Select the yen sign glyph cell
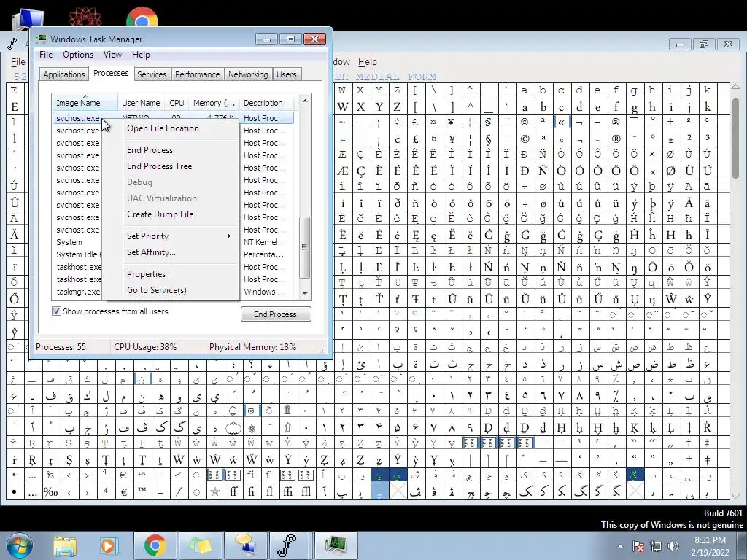 point(452,139)
